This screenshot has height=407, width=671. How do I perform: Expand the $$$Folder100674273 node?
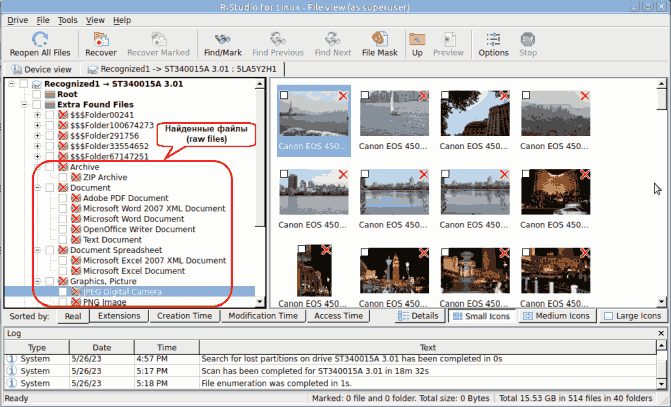point(38,125)
